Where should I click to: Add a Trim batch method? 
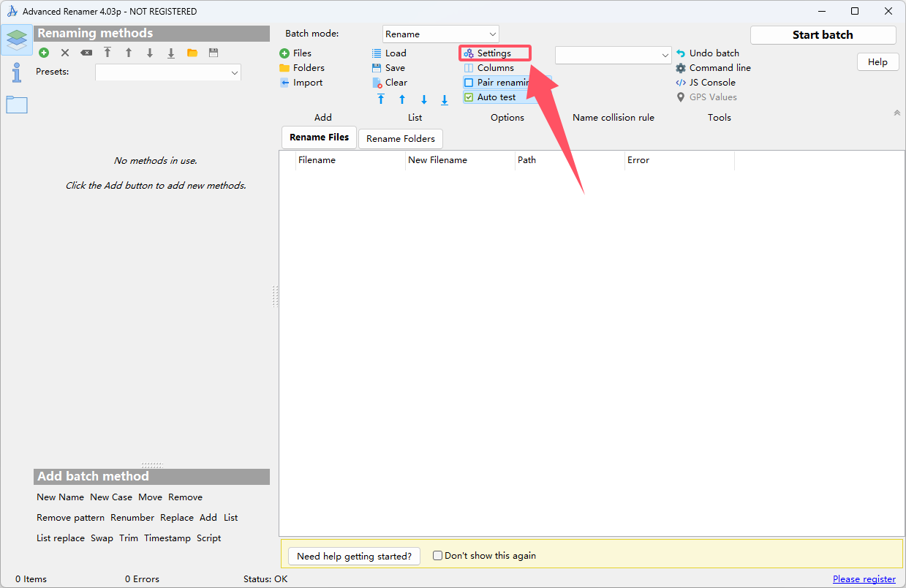click(x=129, y=538)
